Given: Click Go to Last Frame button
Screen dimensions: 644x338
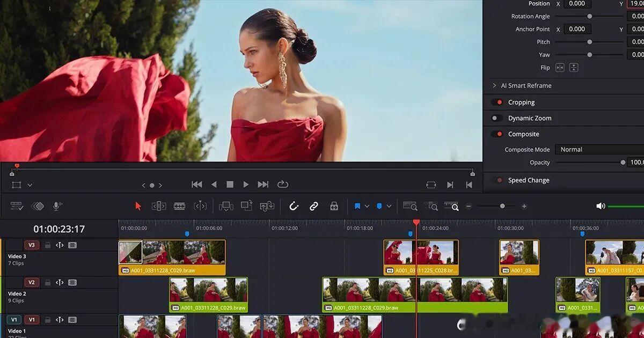Looking at the screenshot, I should (263, 185).
